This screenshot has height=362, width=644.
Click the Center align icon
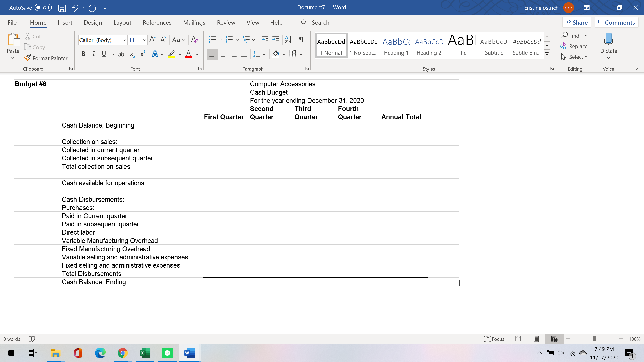223,54
